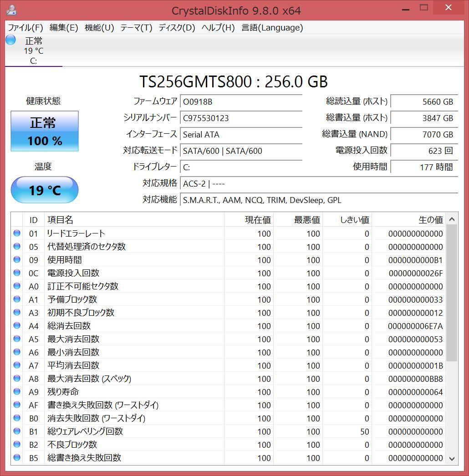This screenshot has height=476, width=469.
Task: Maximize the CrystalDiskInfo window
Action: pos(424,8)
